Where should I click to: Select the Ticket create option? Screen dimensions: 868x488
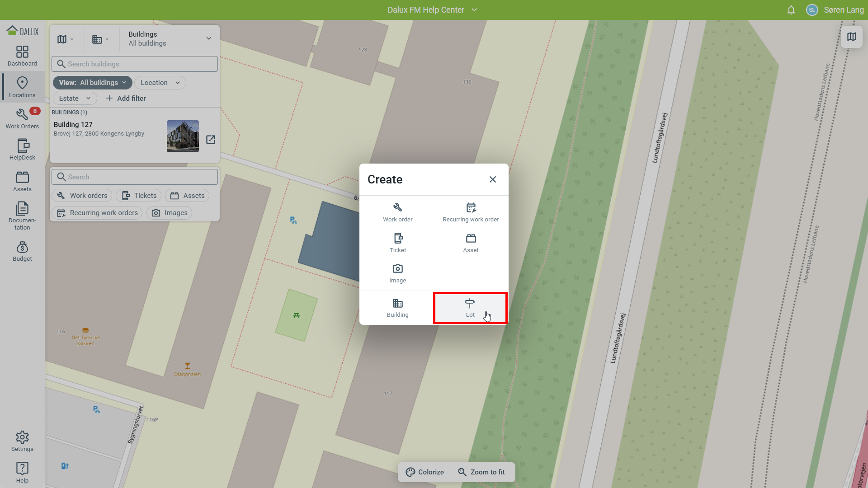397,243
